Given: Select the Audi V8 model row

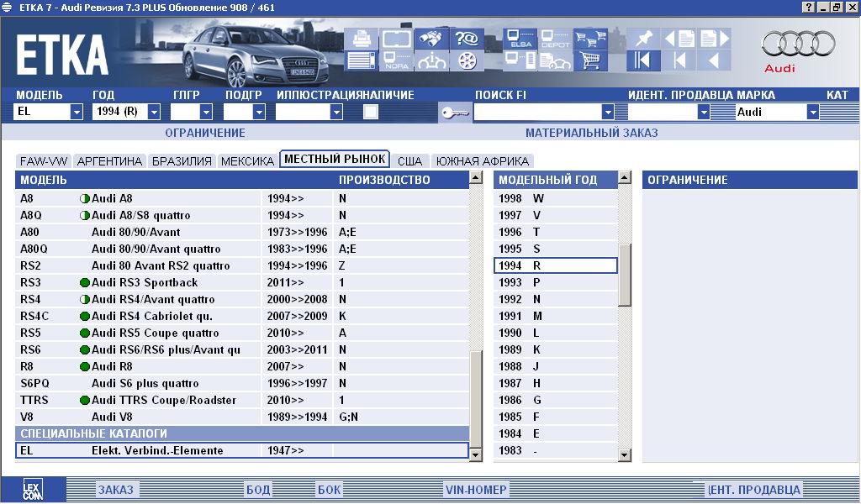Looking at the screenshot, I should click(242, 417).
